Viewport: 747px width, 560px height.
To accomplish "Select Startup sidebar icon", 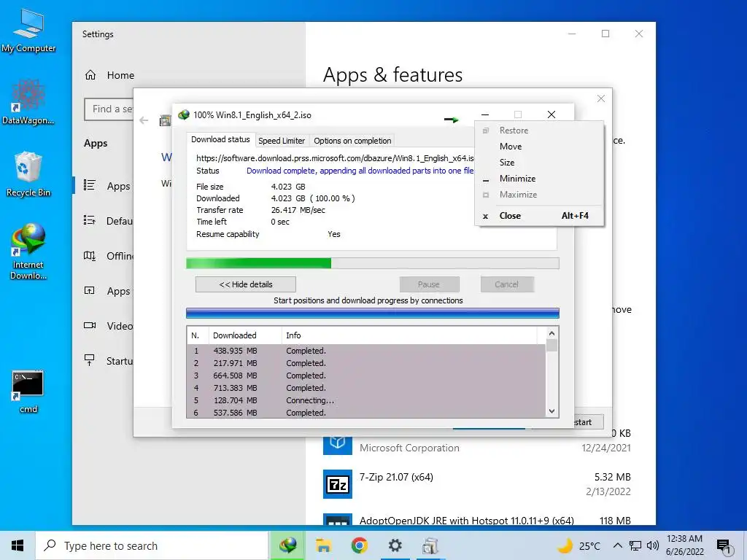I will coord(90,360).
